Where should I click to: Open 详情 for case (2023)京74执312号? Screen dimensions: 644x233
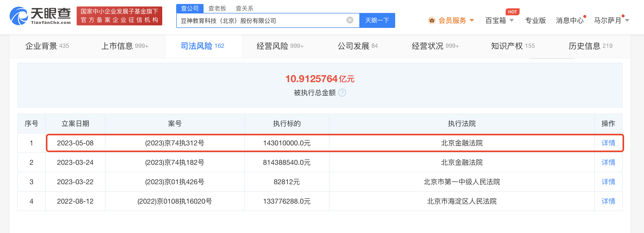click(x=608, y=143)
